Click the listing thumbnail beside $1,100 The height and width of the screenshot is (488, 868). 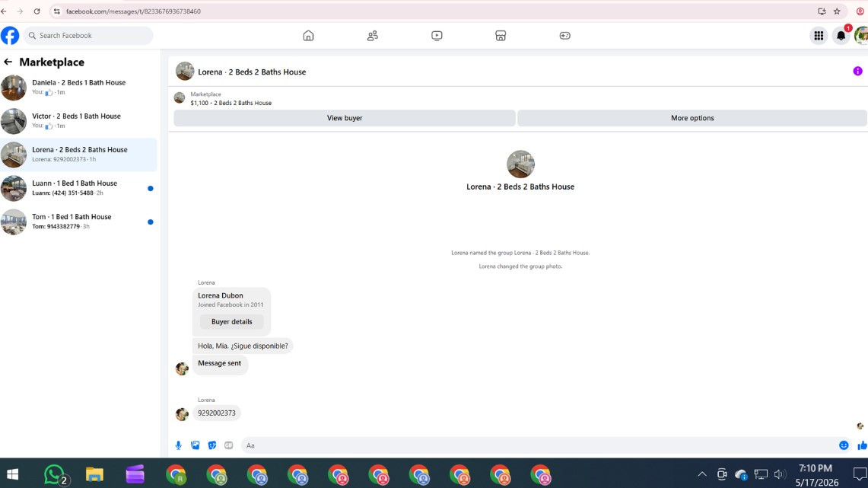[180, 98]
